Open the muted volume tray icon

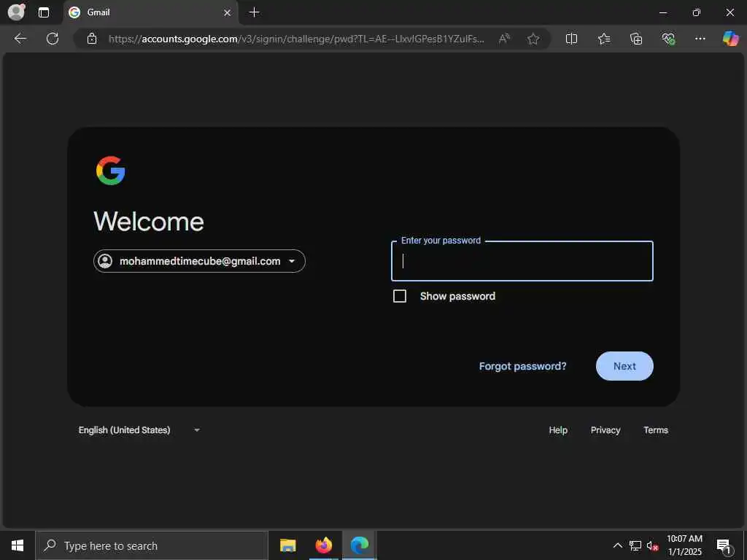point(652,545)
